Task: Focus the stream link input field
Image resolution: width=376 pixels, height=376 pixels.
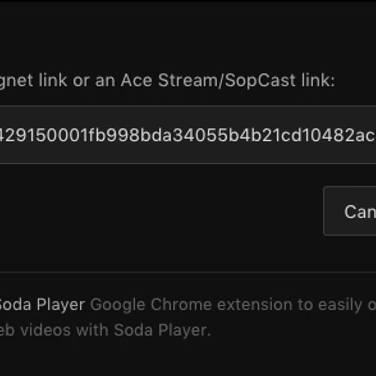Action: (188, 135)
